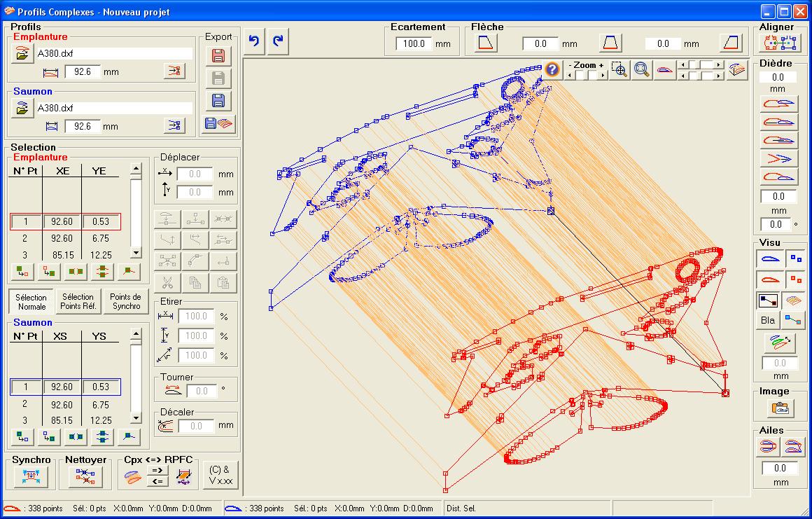812x519 pixels.
Task: Open the Image panel button
Action: [780, 408]
